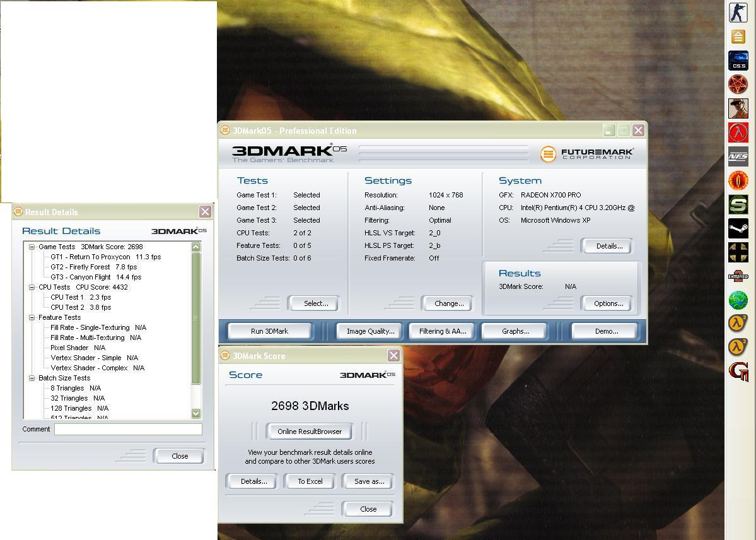The height and width of the screenshot is (540, 756).
Task: Close the Result Details dialog via Close button
Action: pyautogui.click(x=179, y=456)
